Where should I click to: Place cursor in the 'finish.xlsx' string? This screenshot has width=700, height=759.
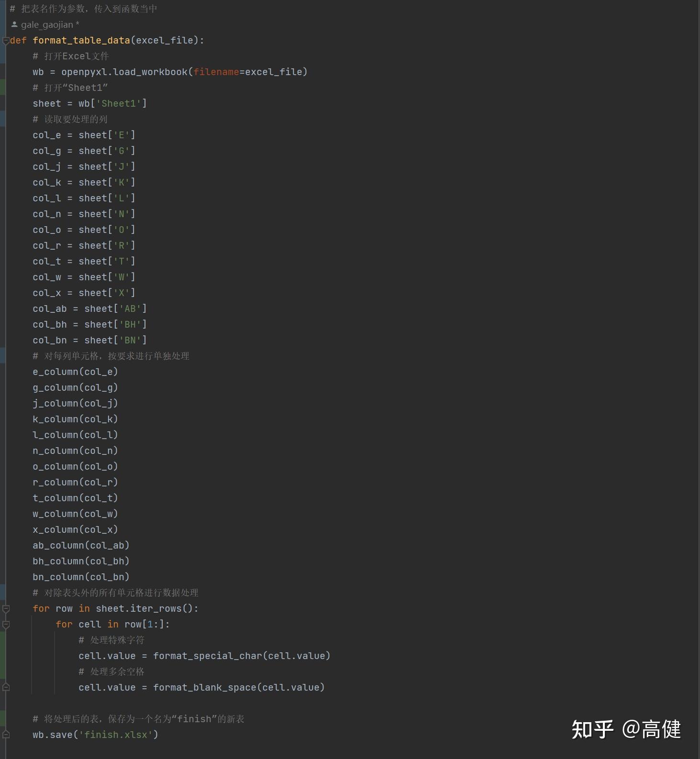pyautogui.click(x=118, y=735)
